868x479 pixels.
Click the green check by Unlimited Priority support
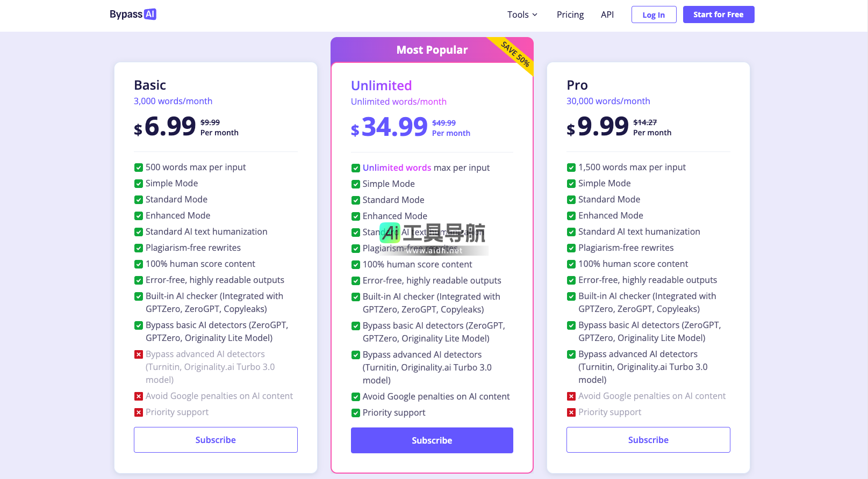tap(356, 413)
